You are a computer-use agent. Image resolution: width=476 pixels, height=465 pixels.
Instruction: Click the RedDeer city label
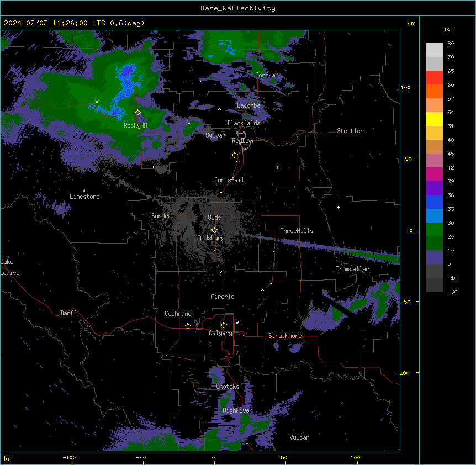(243, 141)
